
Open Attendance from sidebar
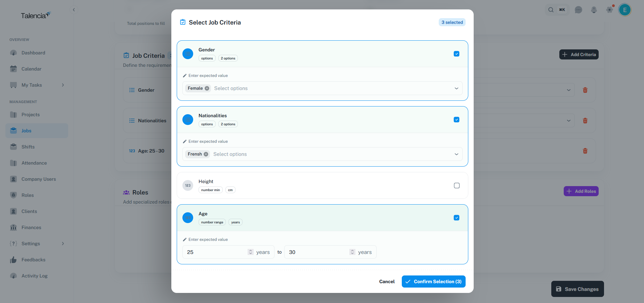(x=34, y=163)
